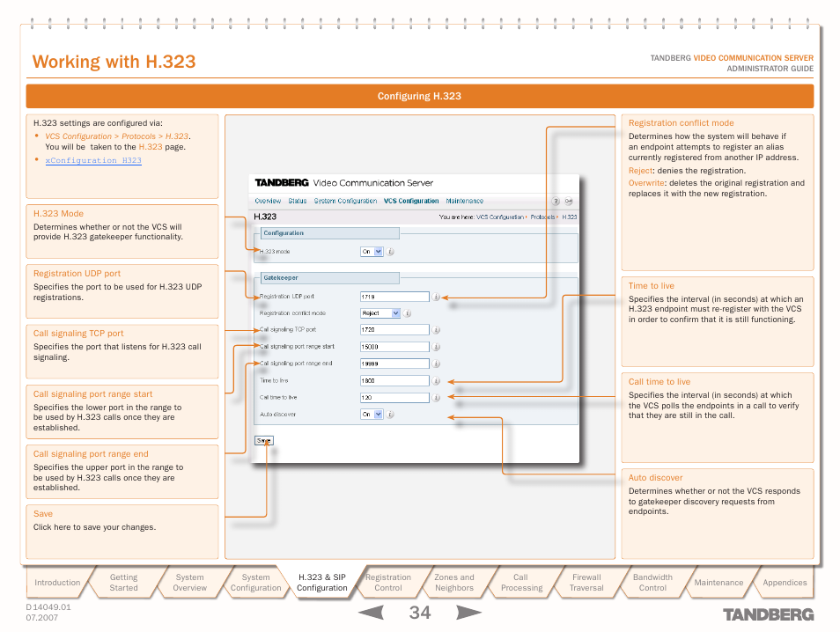The image size is (840, 632).
Task: Click the Save description heading
Action: [x=43, y=514]
